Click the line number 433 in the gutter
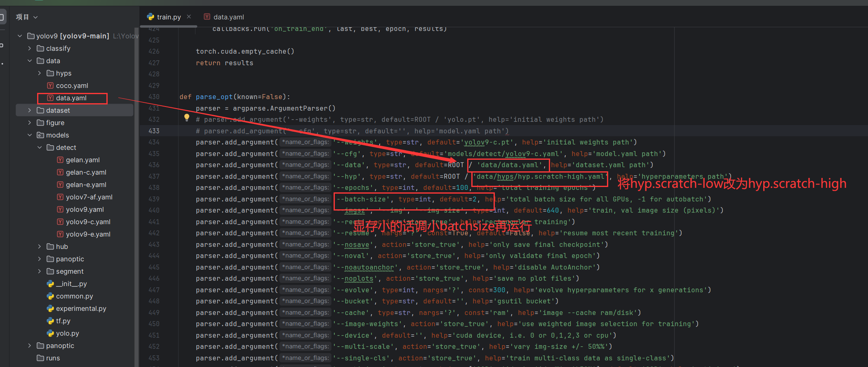This screenshot has width=868, height=367. [154, 131]
